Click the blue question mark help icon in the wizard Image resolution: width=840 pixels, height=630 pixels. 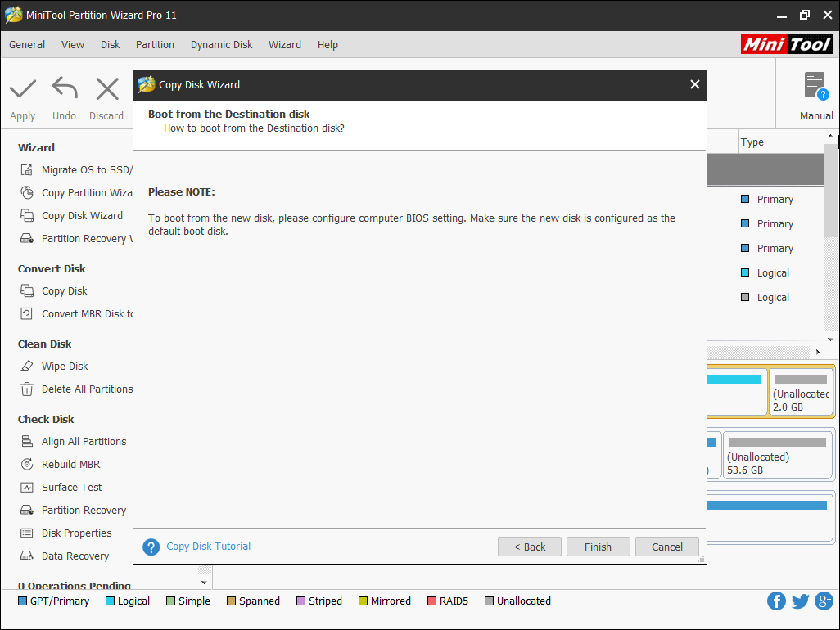pyautogui.click(x=151, y=547)
